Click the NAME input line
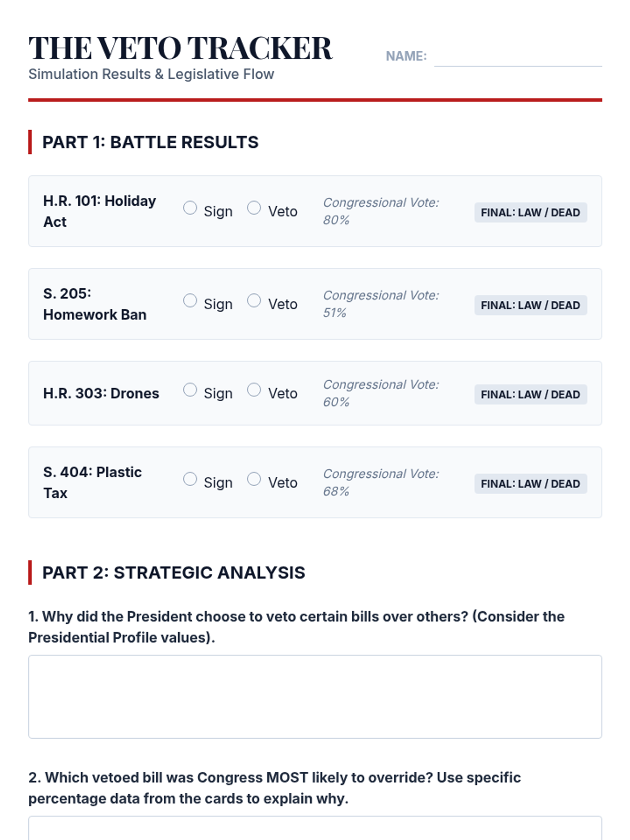The height and width of the screenshot is (840, 630). 518,57
